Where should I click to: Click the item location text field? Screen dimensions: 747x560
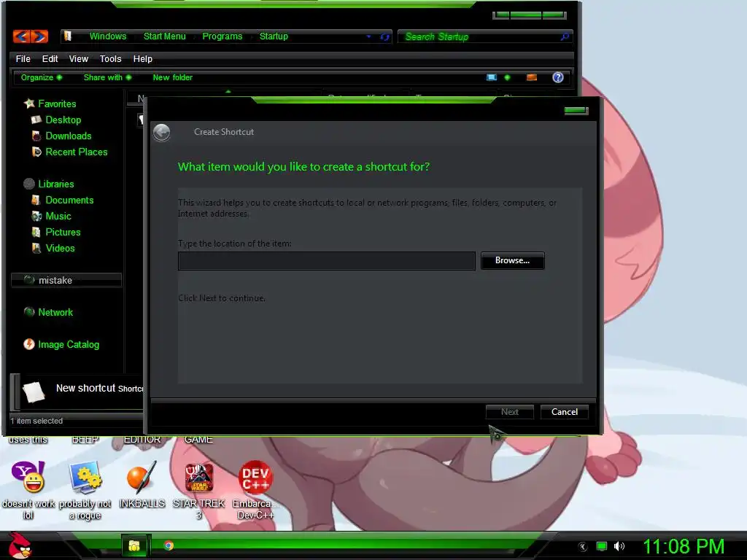tap(326, 261)
